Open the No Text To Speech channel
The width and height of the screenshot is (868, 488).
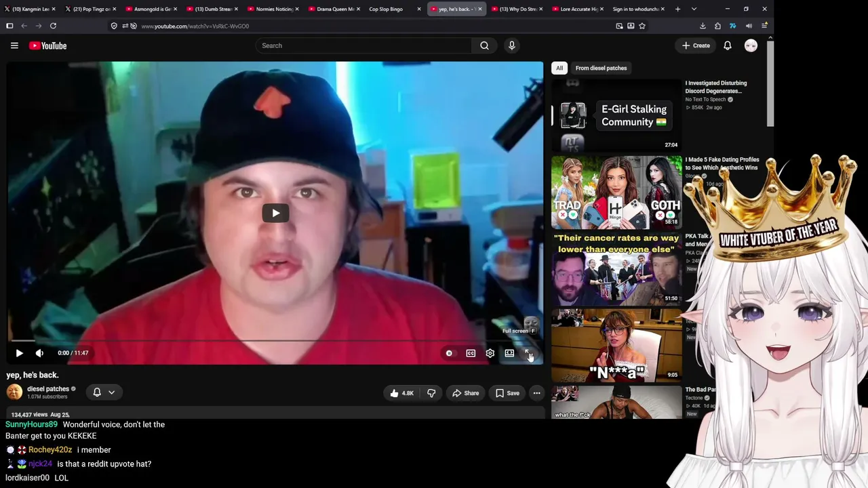pos(705,100)
